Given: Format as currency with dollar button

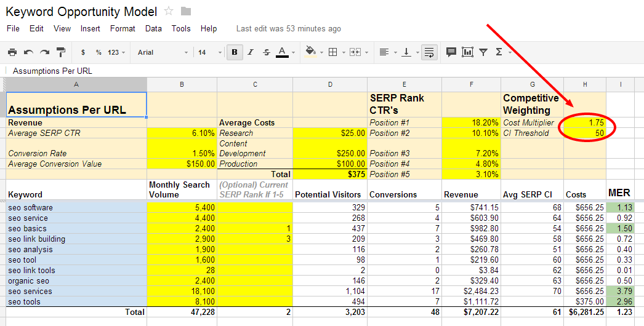Looking at the screenshot, I should point(83,52).
